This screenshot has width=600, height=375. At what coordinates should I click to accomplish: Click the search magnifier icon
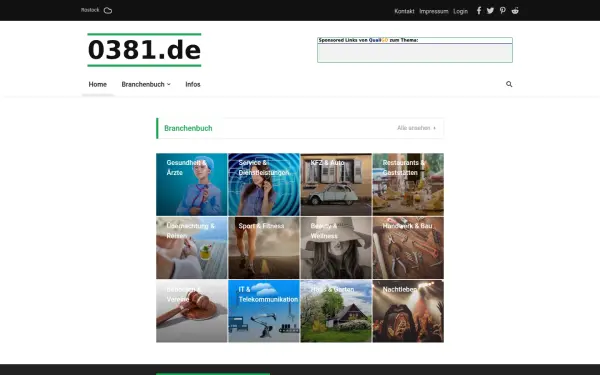pos(509,84)
